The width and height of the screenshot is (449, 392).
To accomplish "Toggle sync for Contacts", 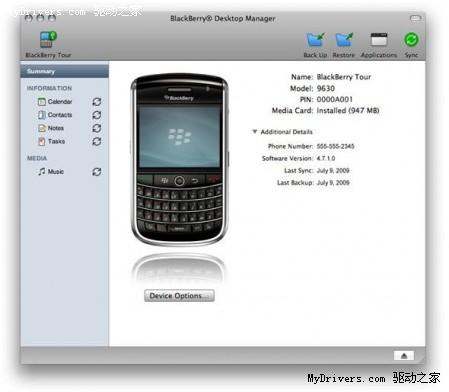I will pos(97,115).
